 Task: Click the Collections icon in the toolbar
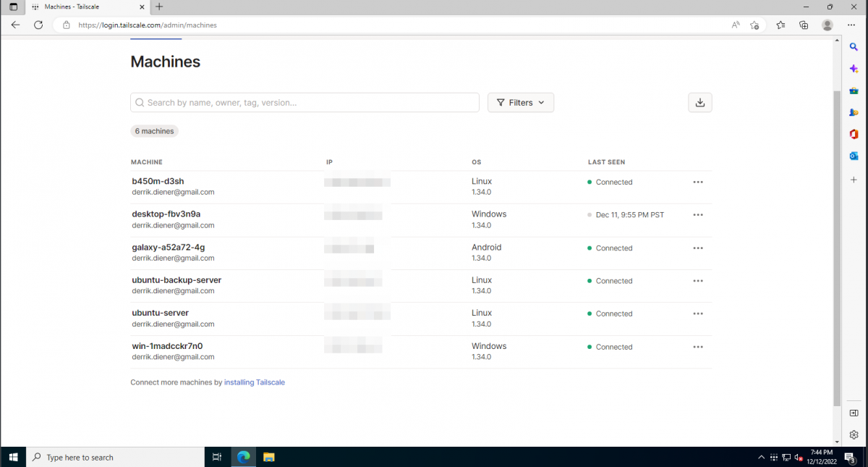[x=803, y=25]
